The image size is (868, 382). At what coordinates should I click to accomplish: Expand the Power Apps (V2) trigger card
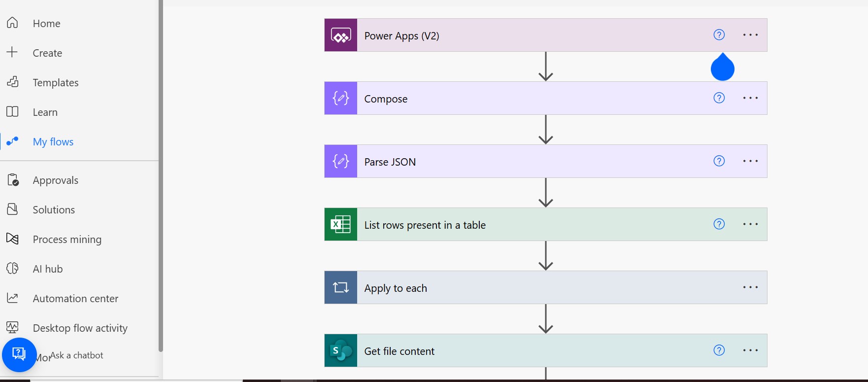pos(546,35)
